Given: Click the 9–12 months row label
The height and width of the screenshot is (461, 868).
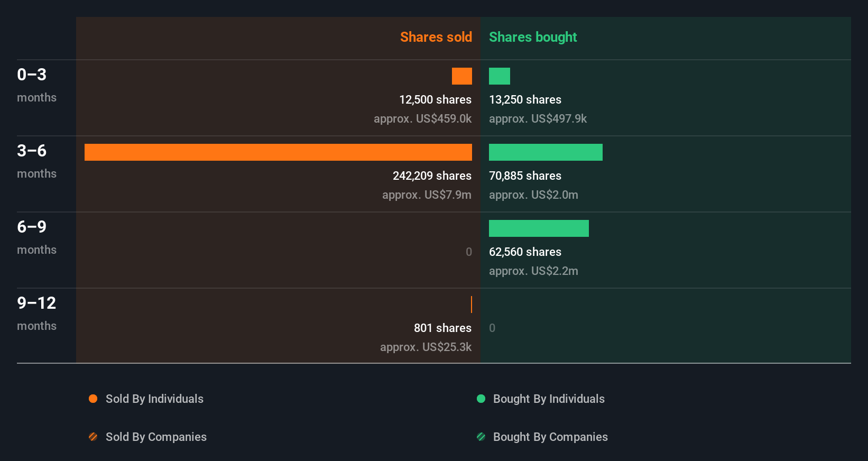Looking at the screenshot, I should coord(36,313).
